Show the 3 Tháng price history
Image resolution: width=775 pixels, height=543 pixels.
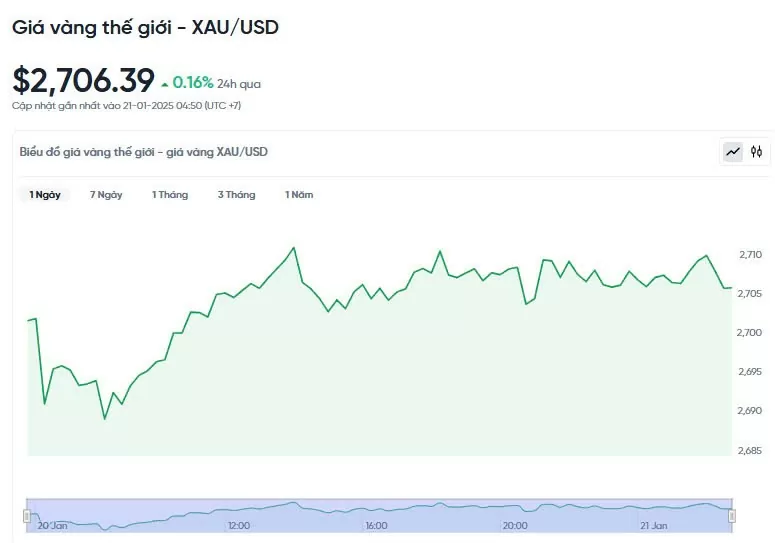click(x=237, y=195)
